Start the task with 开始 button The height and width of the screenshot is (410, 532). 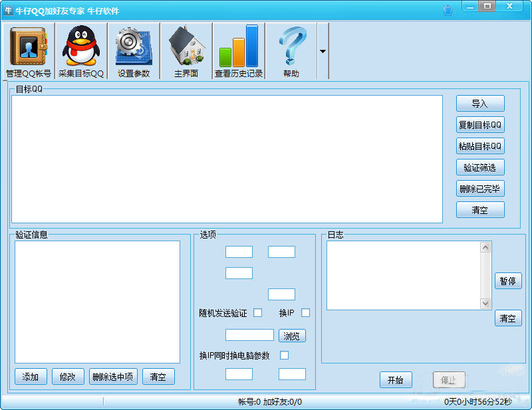point(396,380)
